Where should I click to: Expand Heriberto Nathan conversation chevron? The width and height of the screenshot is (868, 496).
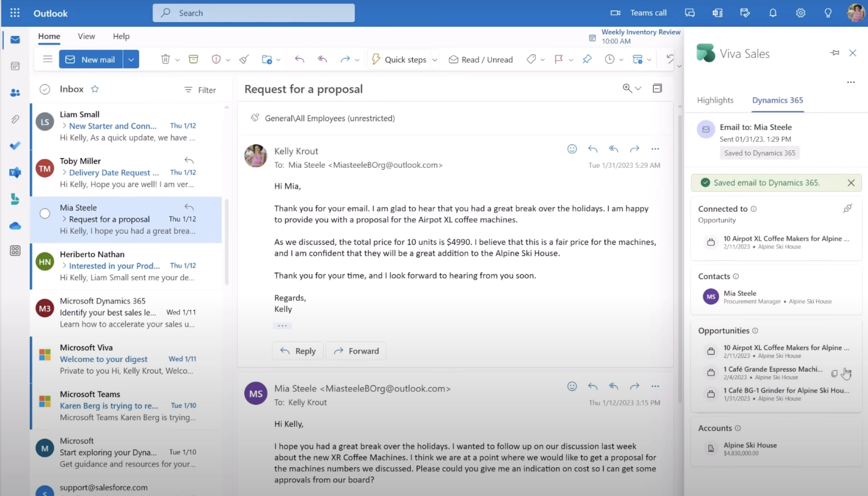click(64, 266)
